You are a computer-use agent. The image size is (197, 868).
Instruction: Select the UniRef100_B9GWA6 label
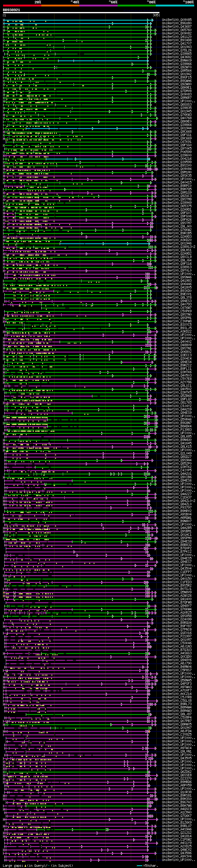click(x=177, y=81)
